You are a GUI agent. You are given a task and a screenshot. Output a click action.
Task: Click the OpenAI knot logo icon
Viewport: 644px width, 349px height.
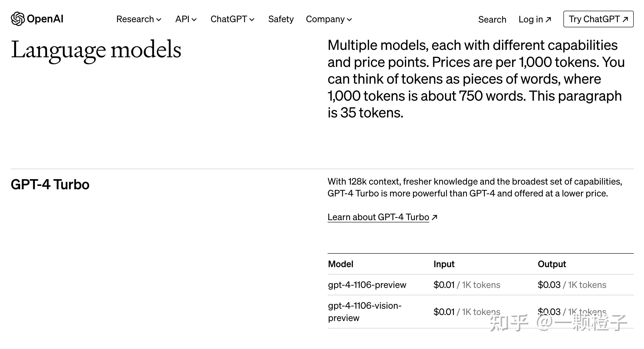point(18,19)
